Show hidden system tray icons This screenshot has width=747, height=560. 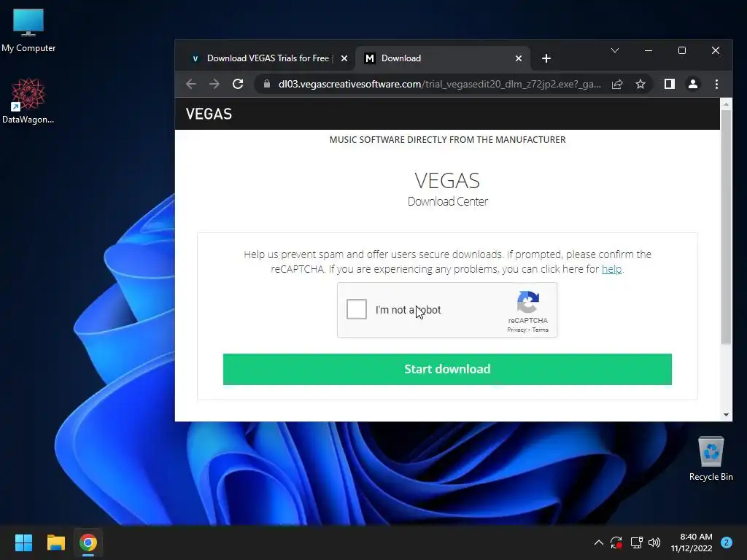(599, 542)
